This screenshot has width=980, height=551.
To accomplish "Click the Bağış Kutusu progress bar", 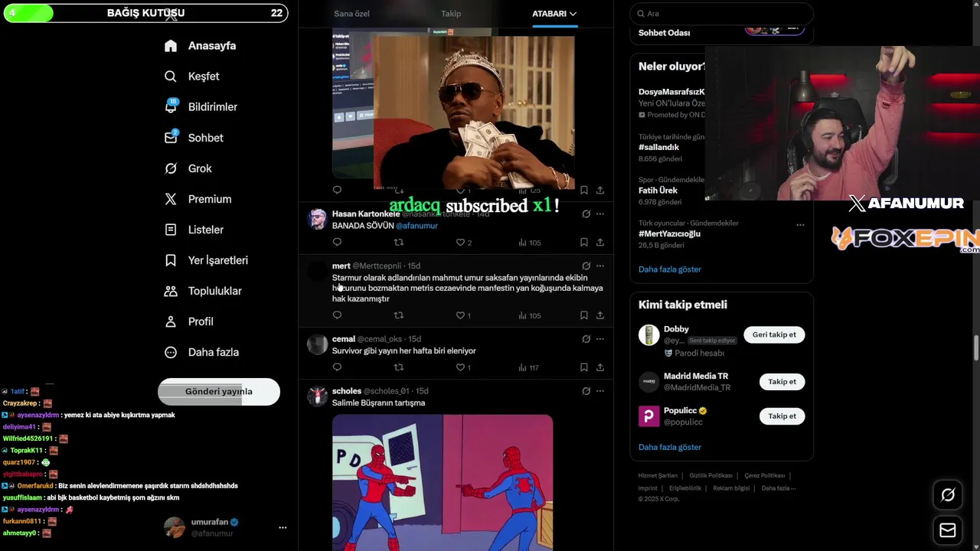I will 145,13.
